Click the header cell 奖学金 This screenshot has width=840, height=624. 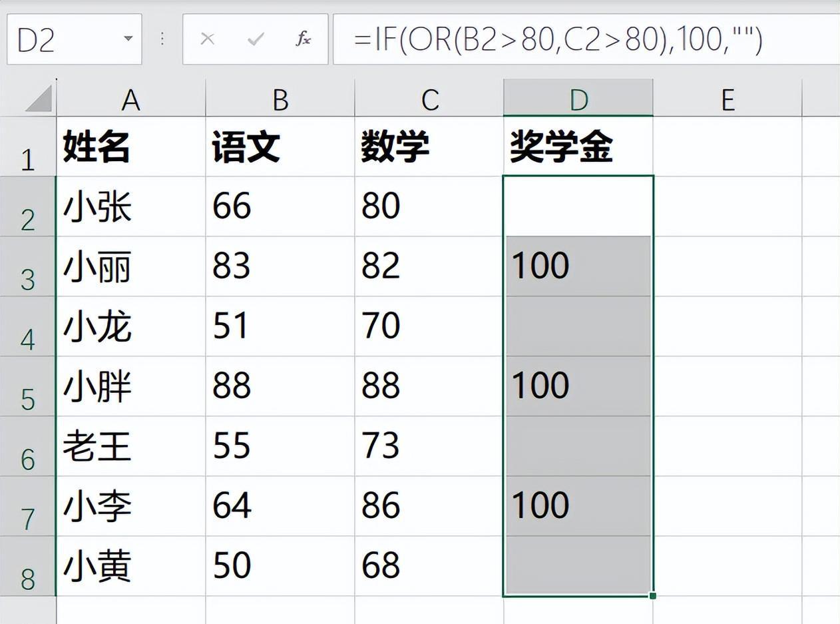coord(578,147)
